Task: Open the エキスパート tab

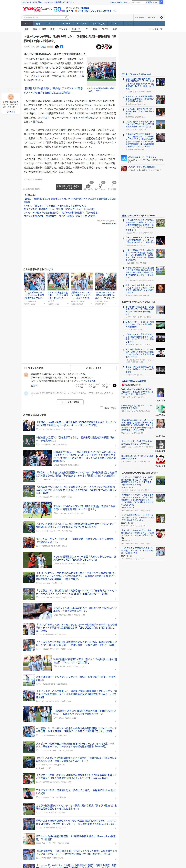Action: click(x=64, y=24)
